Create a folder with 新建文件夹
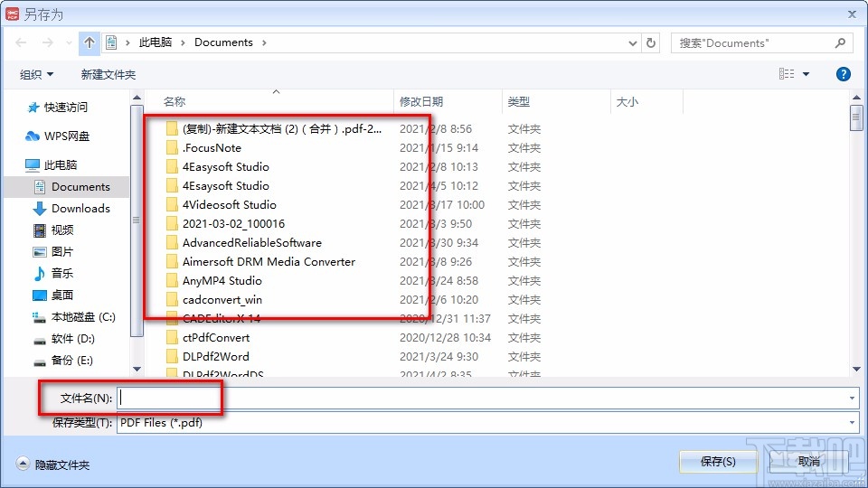This screenshot has width=868, height=488. [x=108, y=74]
